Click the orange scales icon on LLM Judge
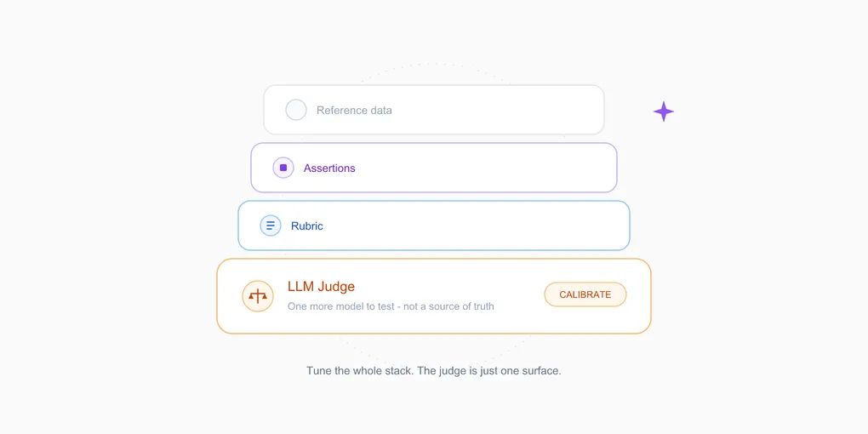868x434 pixels. click(x=257, y=296)
